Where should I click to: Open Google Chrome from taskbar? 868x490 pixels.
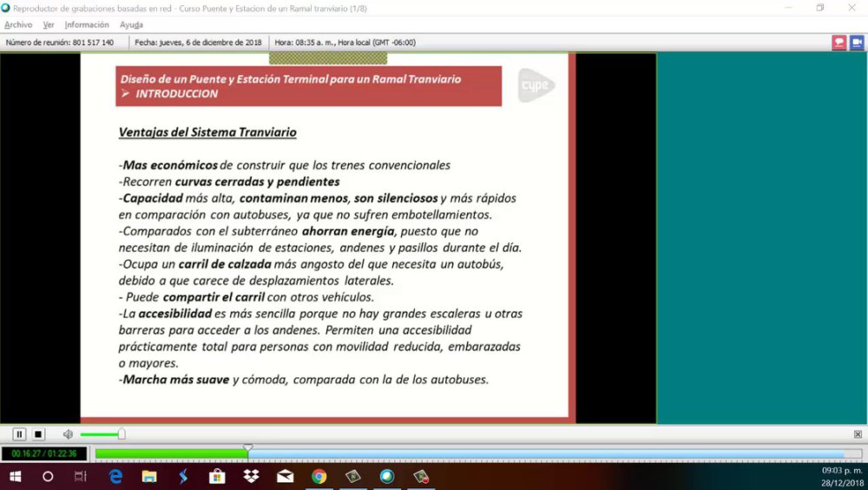click(319, 476)
